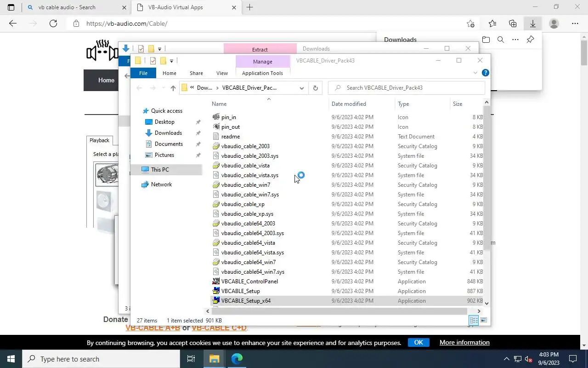Open Pictures in navigation pane

click(x=164, y=155)
